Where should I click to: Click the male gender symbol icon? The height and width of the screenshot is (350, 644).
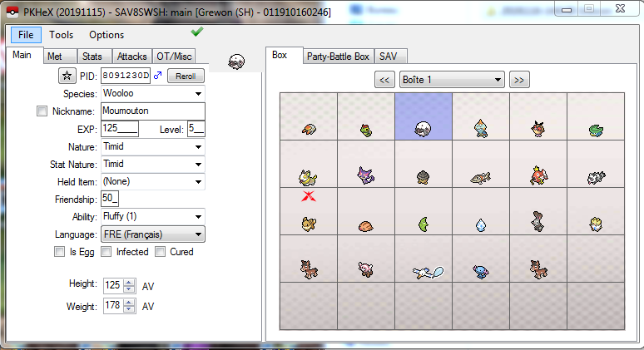pyautogui.click(x=158, y=76)
